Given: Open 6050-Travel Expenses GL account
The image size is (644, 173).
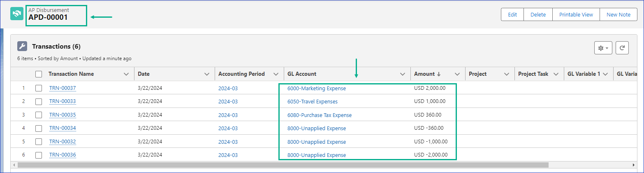Looking at the screenshot, I should pos(313,101).
